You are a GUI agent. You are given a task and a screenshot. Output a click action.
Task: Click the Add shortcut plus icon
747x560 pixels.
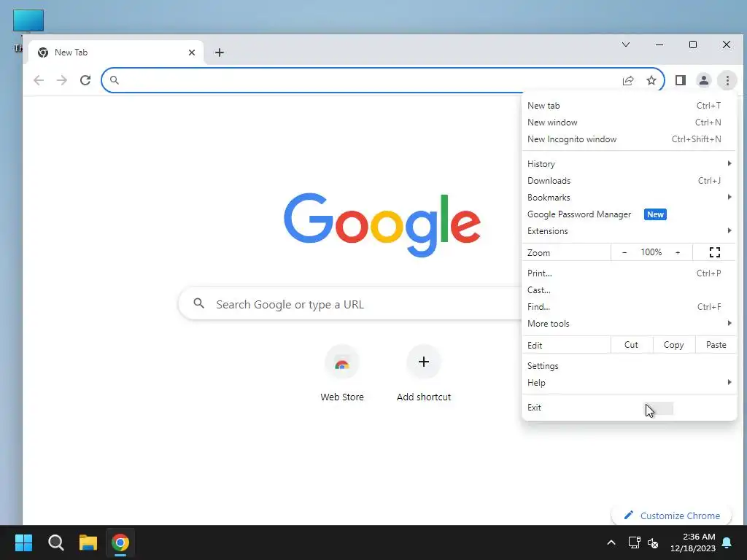coord(424,362)
